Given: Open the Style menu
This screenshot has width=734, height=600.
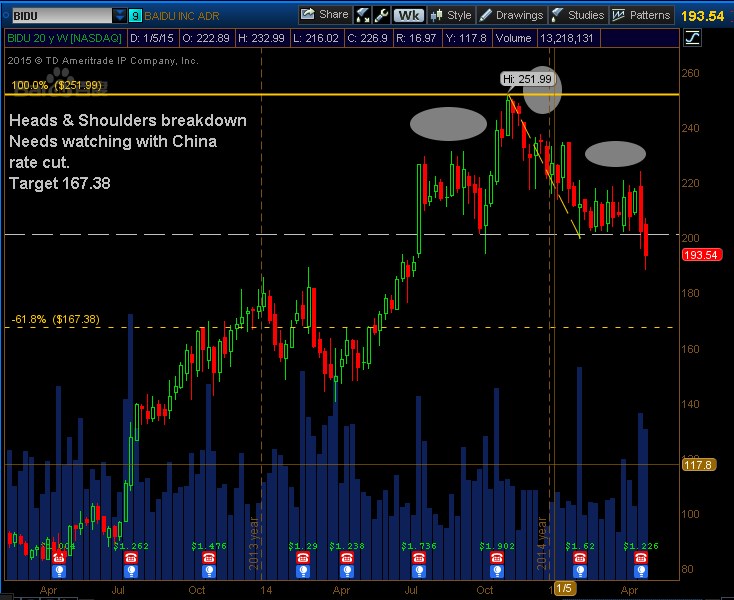Looking at the screenshot, I should click(451, 15).
